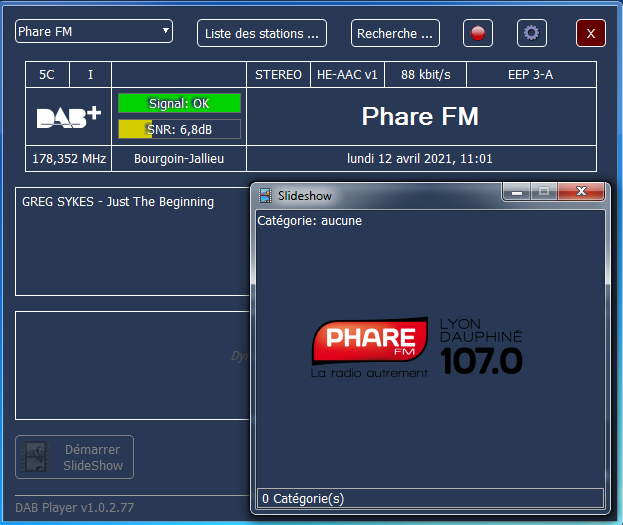Select the GREG SYKES song text box
Viewport: 623px width, 525px height.
[x=132, y=241]
